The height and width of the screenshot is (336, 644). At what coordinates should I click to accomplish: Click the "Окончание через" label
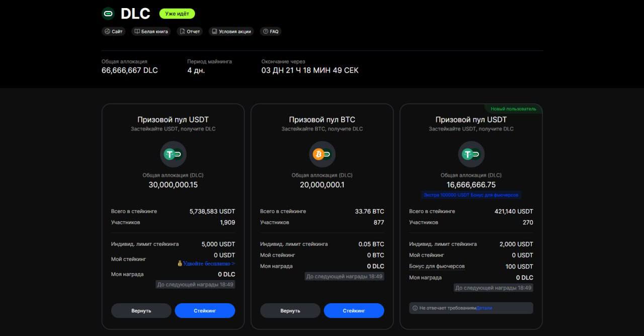(x=283, y=61)
